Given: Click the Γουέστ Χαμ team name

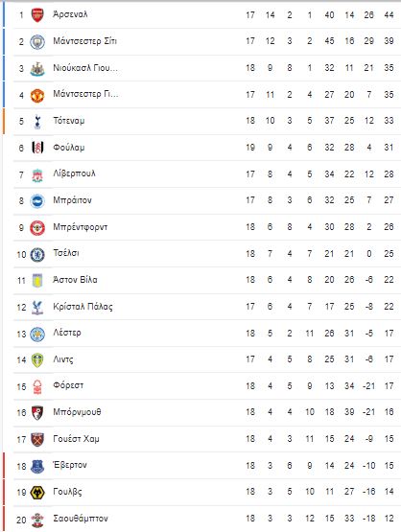Looking at the screenshot, I should 76,439.
